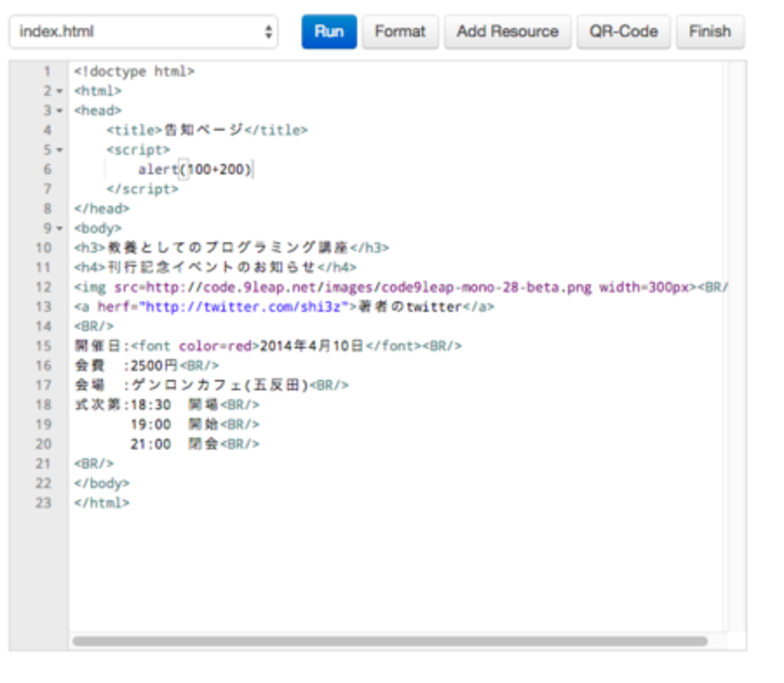Click the opening script tag on line 5
Screen dimensions: 784x683
[138, 150]
